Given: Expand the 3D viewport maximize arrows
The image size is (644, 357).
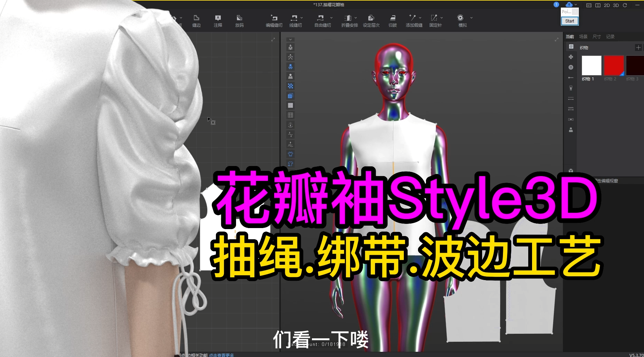Looking at the screenshot, I should [557, 40].
